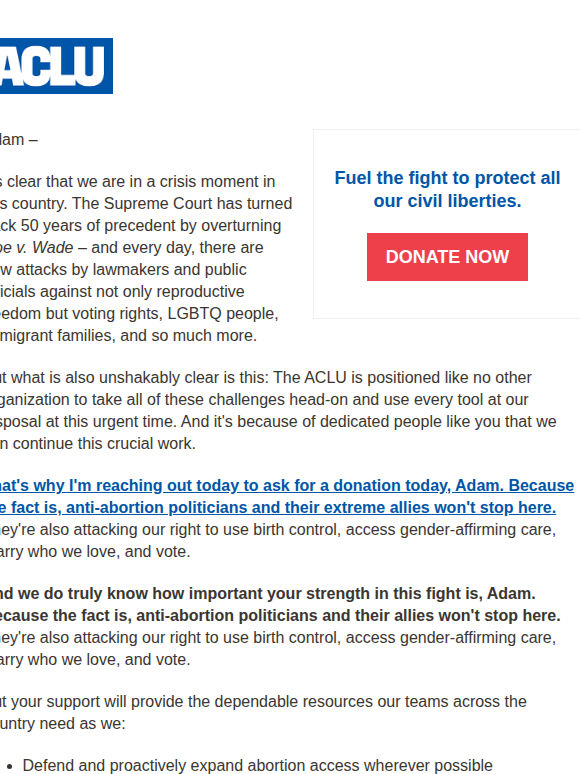Click 'your support will provide the dependable resources' line
Image resolution: width=580 pixels, height=774 pixels.
pos(263,701)
